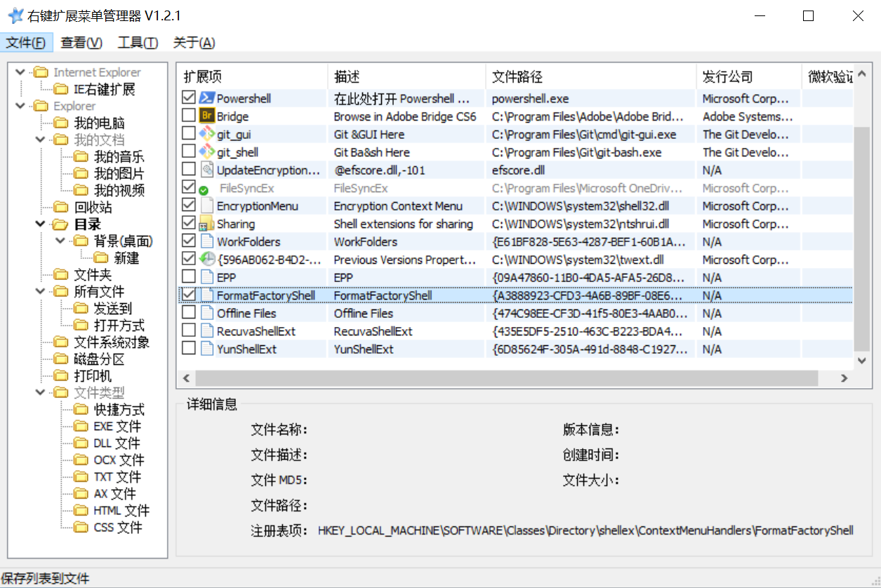
Task: Click folder icon beside HTML 文件
Action: pyautogui.click(x=81, y=510)
